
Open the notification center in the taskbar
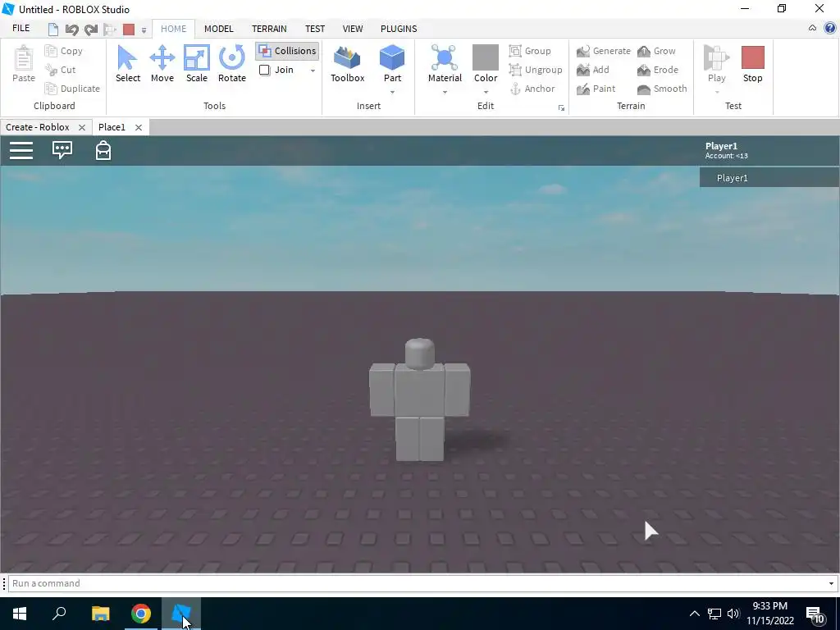tap(815, 614)
